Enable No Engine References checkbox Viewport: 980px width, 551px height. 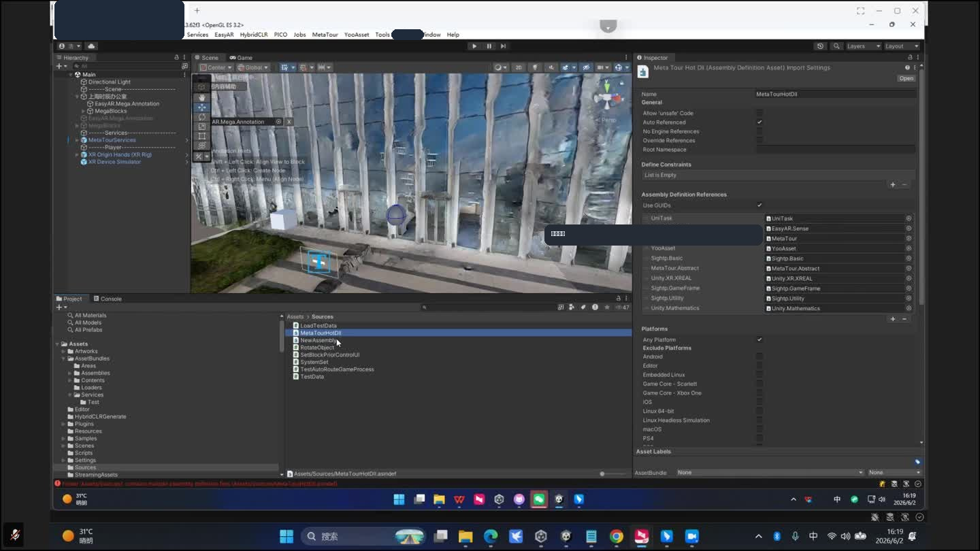click(x=759, y=131)
